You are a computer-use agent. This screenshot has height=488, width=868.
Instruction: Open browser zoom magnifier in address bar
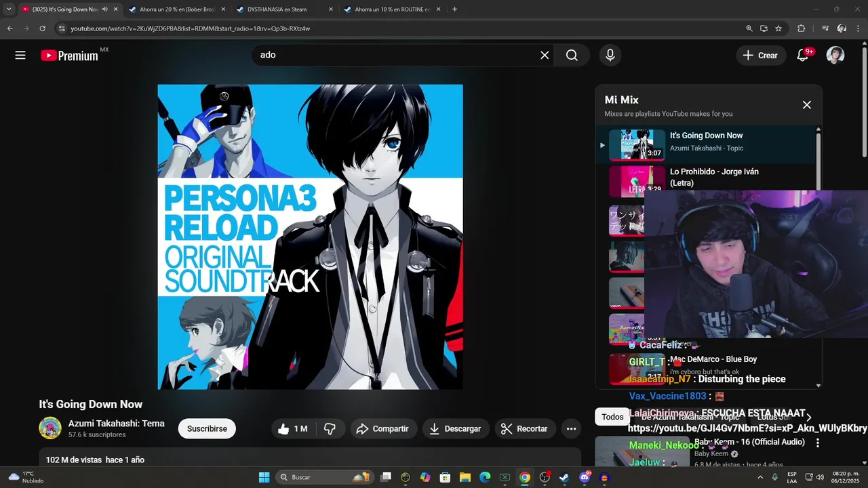[x=749, y=28]
